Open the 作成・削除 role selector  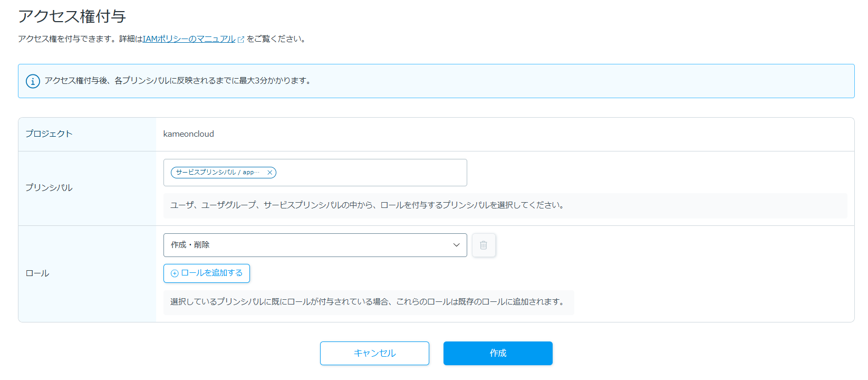coord(306,245)
